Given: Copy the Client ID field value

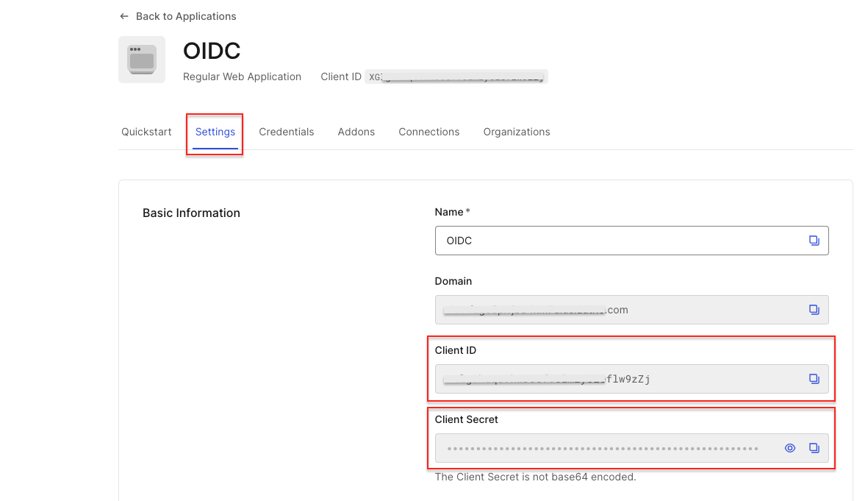Looking at the screenshot, I should tap(814, 379).
